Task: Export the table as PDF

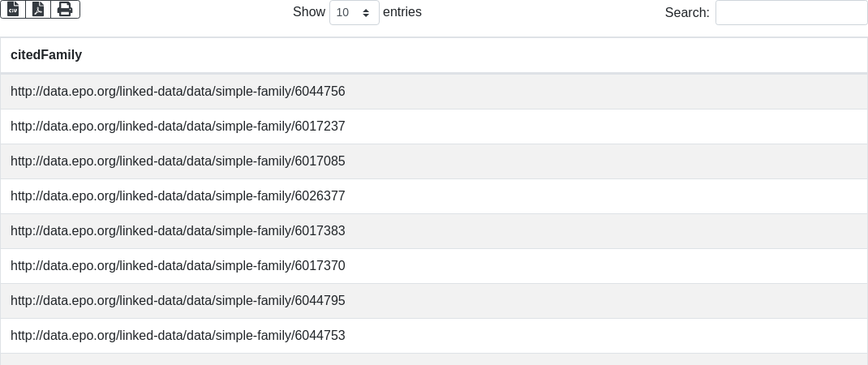Action: click(x=38, y=10)
